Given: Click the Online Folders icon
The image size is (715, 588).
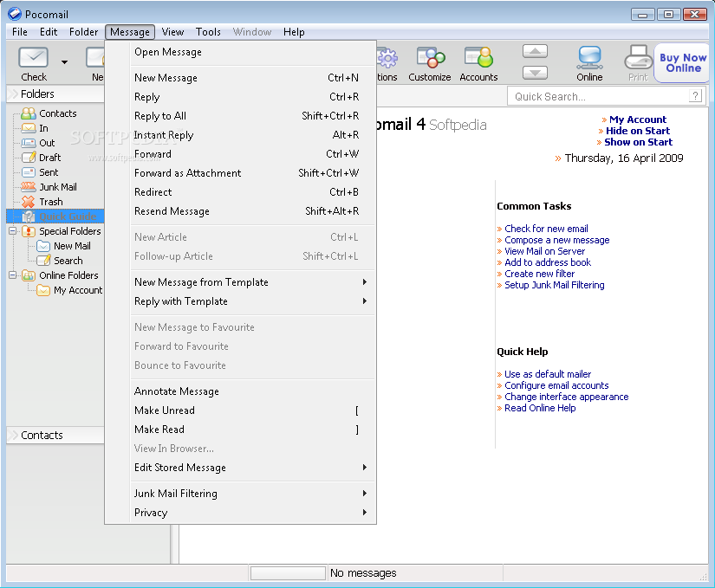Looking at the screenshot, I should coord(29,275).
